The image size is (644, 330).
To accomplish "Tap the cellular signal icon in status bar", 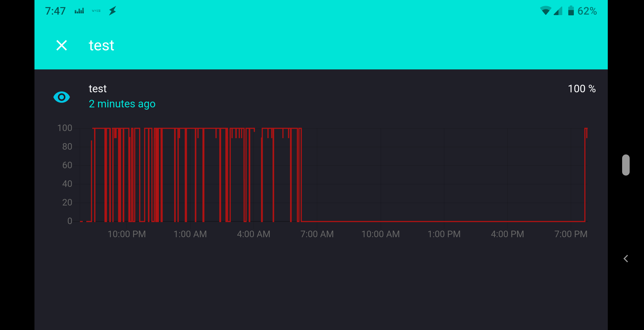I will pos(79,11).
